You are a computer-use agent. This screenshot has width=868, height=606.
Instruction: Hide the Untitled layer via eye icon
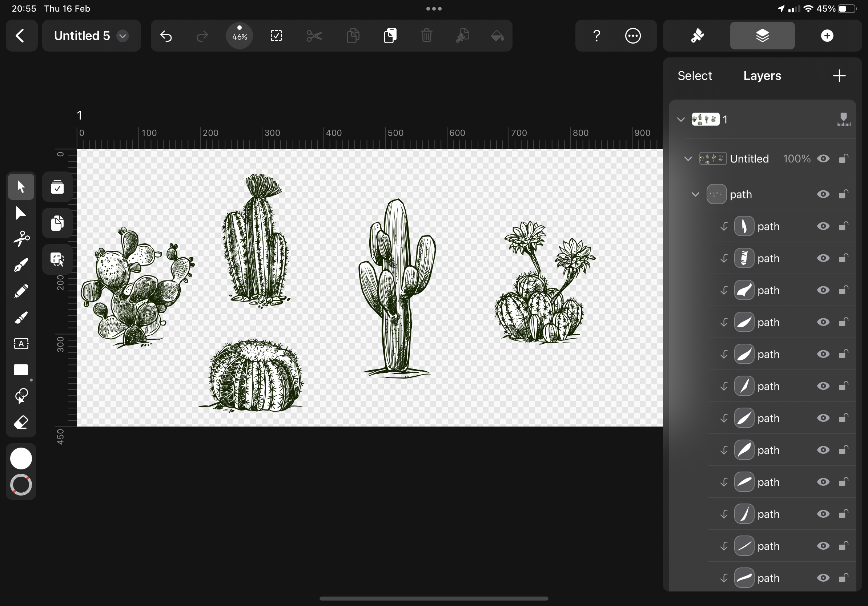click(823, 159)
